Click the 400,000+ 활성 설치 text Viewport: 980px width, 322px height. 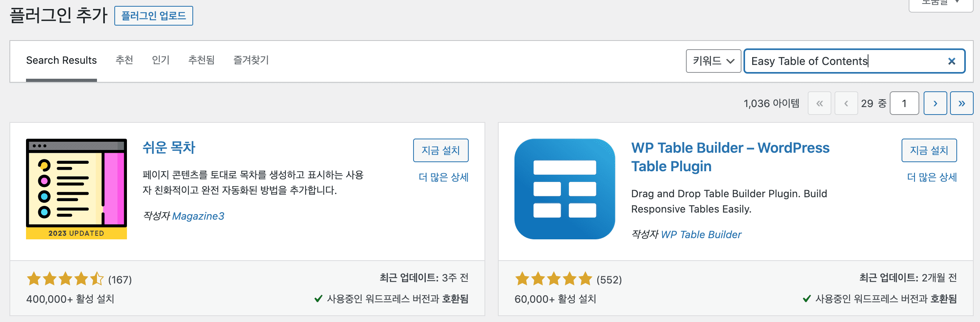coord(70,299)
